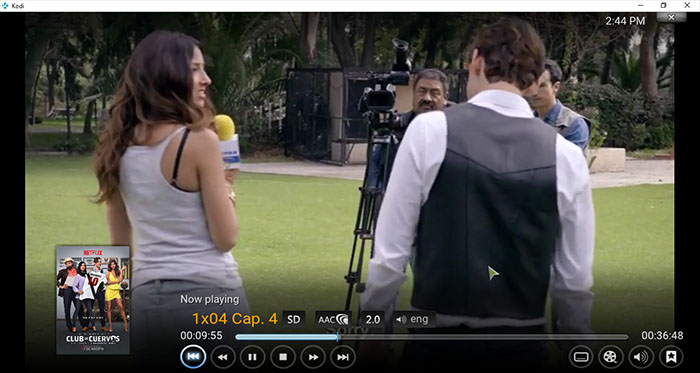The image size is (700, 373).
Task: Pause the currently playing episode
Action: pyautogui.click(x=253, y=357)
